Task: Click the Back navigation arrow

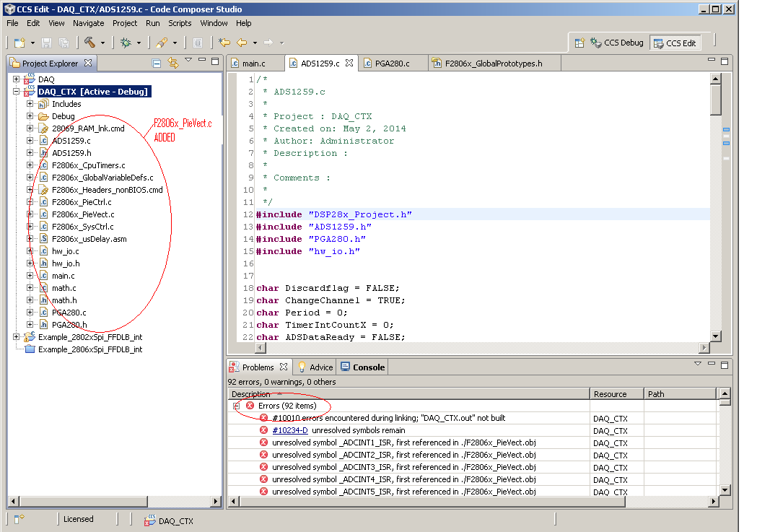Action: 242,43
